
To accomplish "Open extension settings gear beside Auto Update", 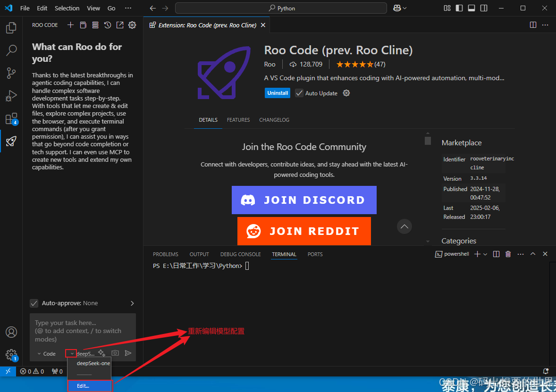I will 346,93.
